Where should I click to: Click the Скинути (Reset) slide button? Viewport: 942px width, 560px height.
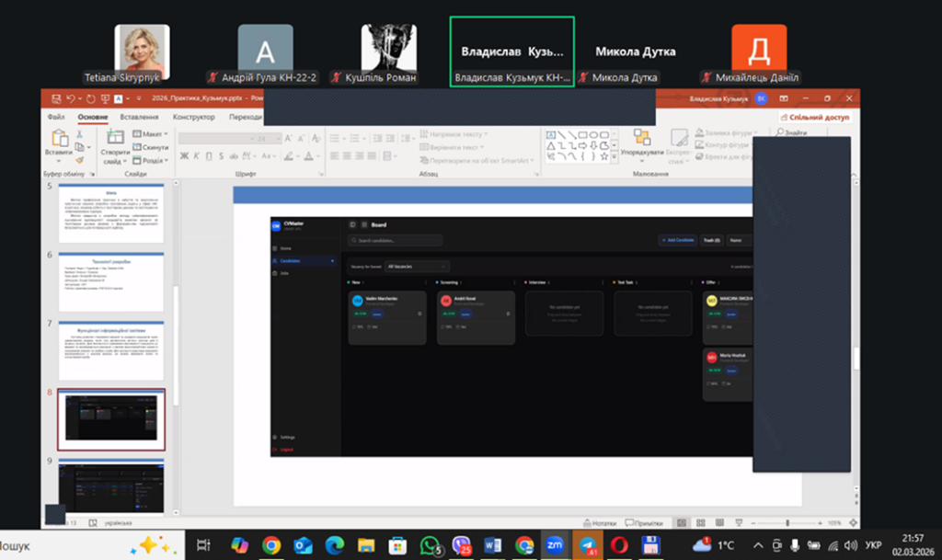(153, 147)
